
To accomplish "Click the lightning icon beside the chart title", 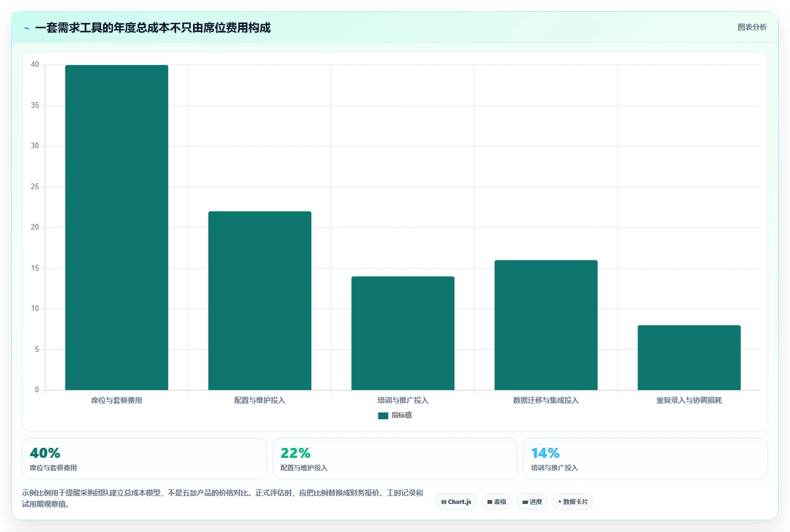I will tap(27, 28).
